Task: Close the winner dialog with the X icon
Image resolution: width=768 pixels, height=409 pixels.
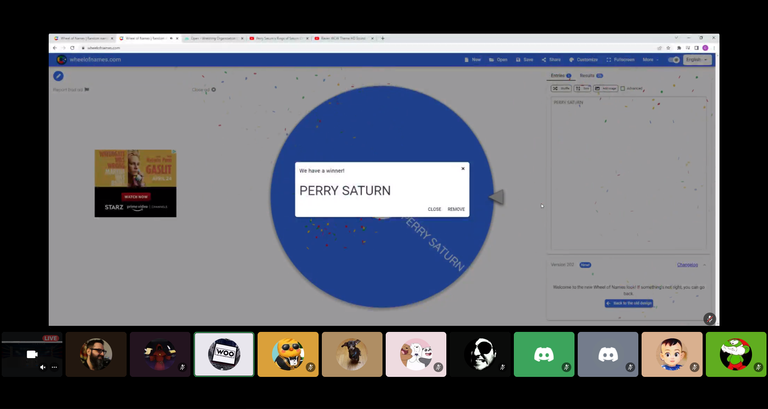Action: tap(463, 168)
